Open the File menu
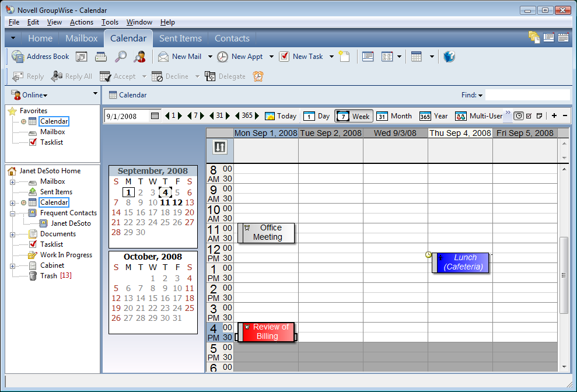The height and width of the screenshot is (392, 577). pyautogui.click(x=14, y=22)
